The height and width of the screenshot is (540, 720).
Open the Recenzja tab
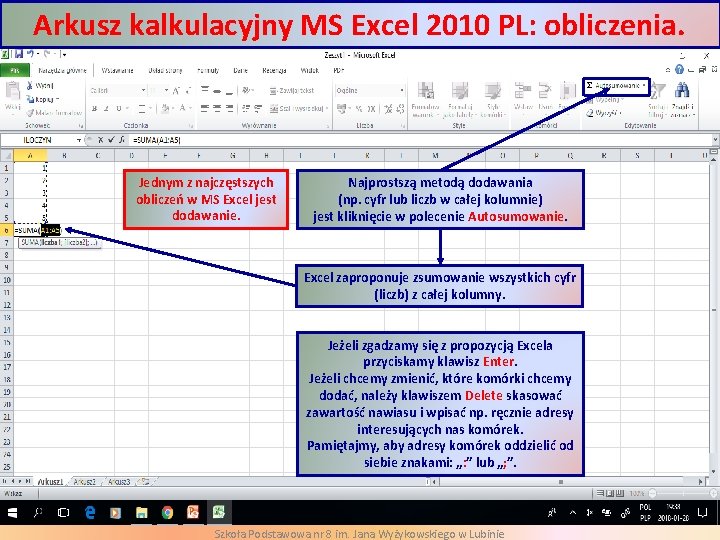tap(274, 70)
